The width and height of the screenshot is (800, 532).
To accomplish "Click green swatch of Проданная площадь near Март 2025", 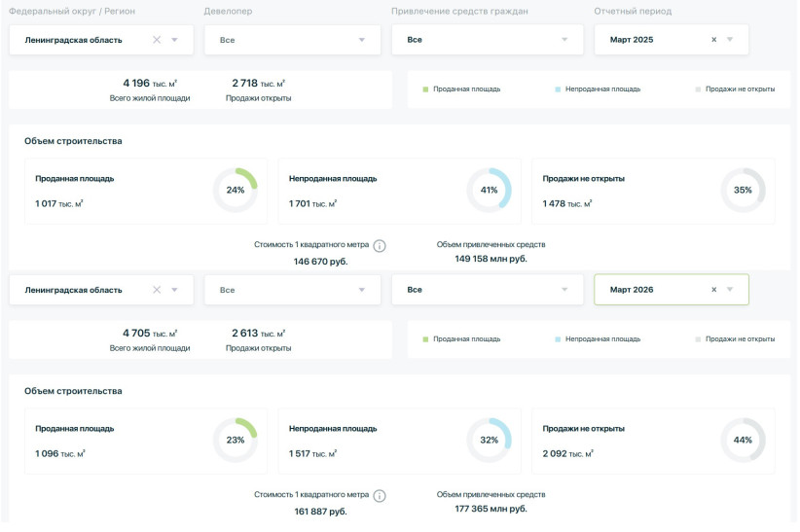I will pyautogui.click(x=425, y=89).
